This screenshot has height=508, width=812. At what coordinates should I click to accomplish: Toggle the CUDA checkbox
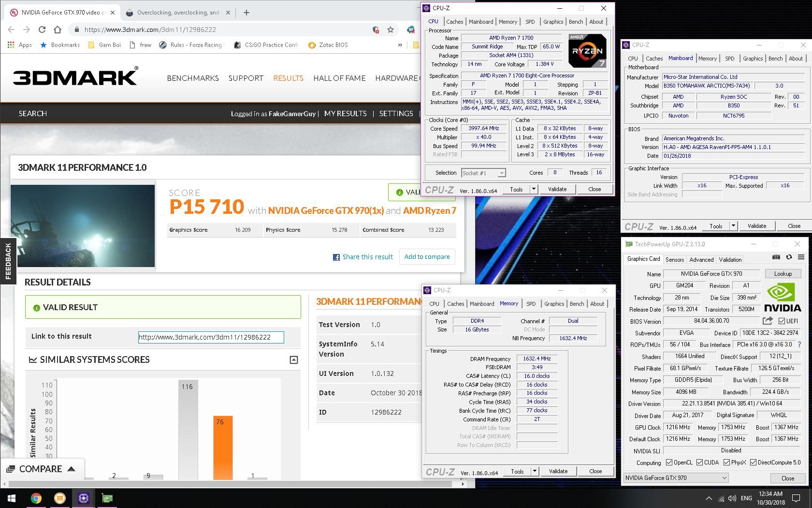(699, 463)
